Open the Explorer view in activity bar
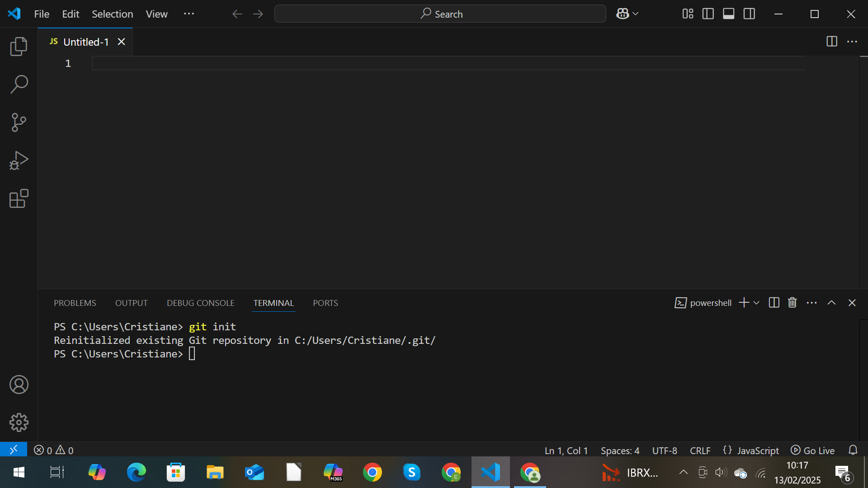The image size is (868, 488). click(19, 47)
